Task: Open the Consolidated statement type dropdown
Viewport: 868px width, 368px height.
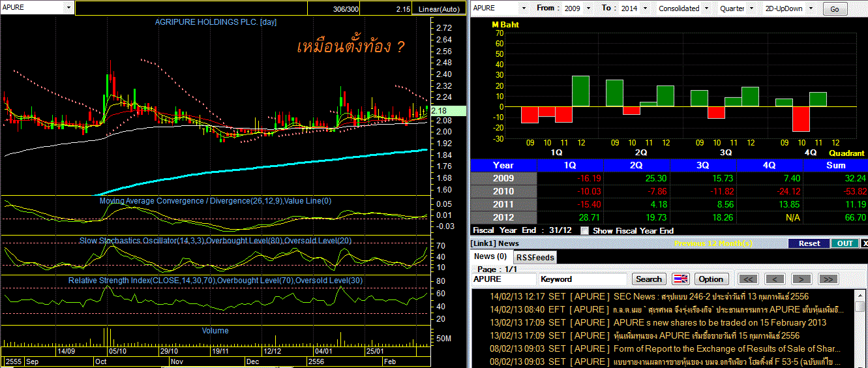Action: point(706,8)
